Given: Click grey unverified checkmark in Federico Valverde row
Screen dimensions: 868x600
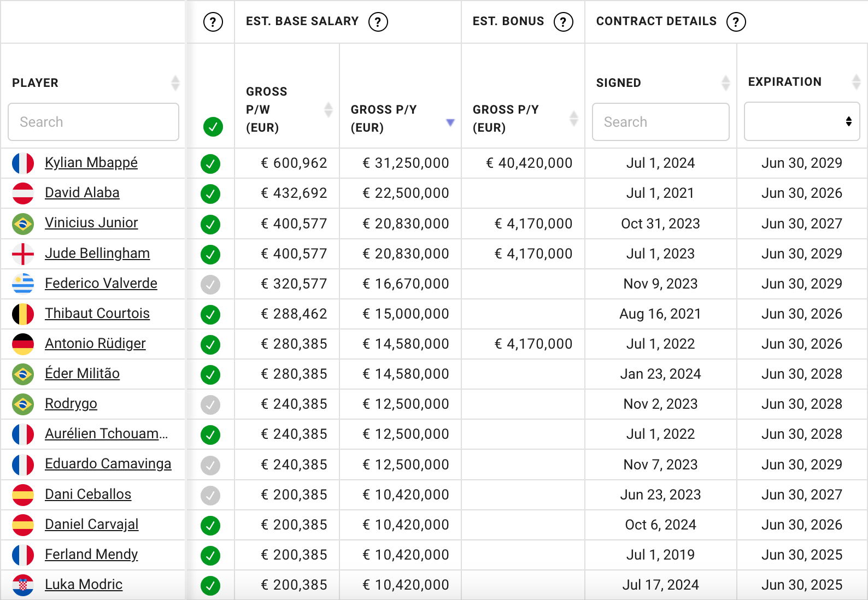Looking at the screenshot, I should (210, 284).
